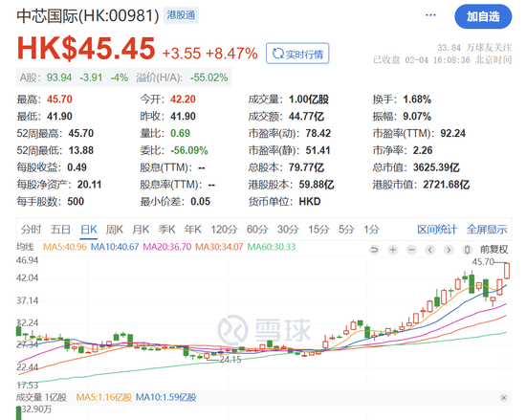Click the 总市值 3625.39亿 value

[436, 167]
